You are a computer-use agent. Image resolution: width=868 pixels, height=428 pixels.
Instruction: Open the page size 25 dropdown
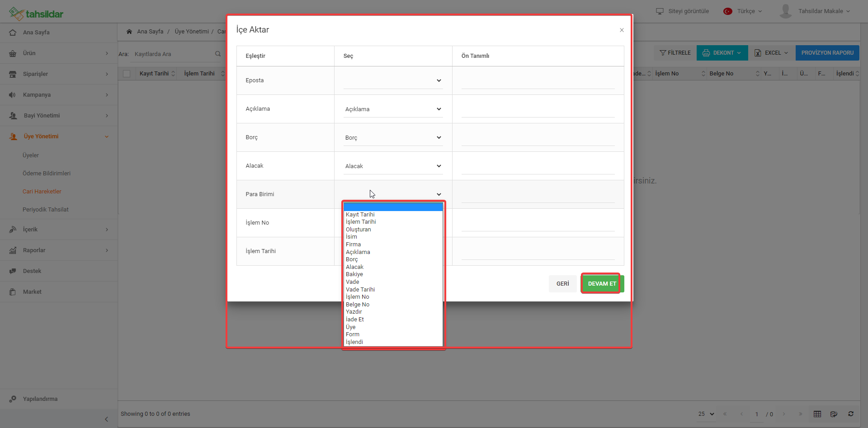(706, 414)
